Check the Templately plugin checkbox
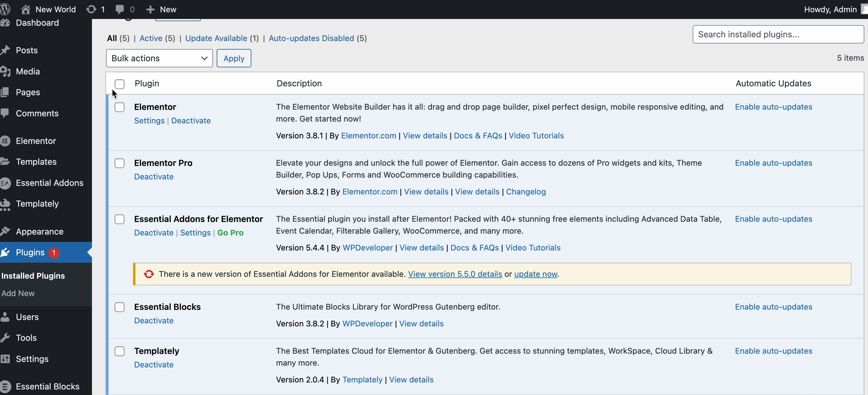The image size is (868, 395). tap(120, 351)
